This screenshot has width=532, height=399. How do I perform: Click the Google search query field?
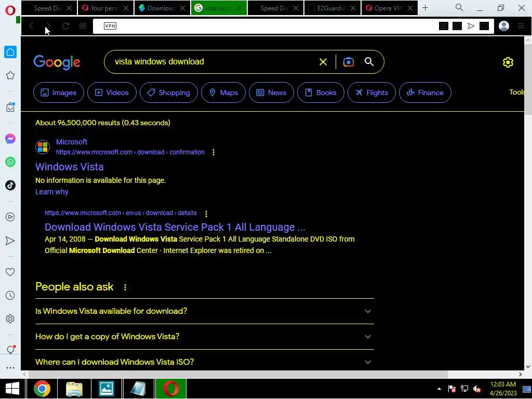(x=210, y=62)
